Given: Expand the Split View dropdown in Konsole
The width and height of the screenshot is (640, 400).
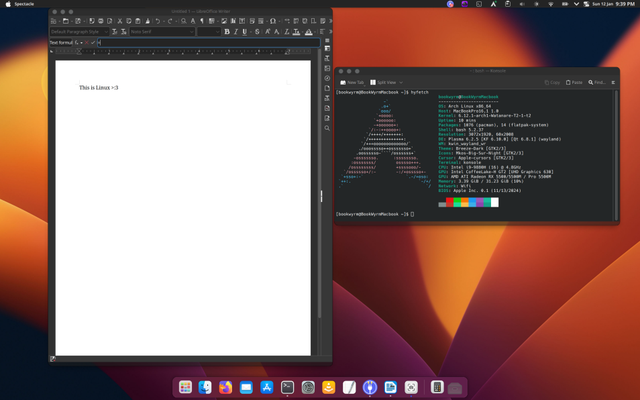Looking at the screenshot, I should 401,82.
